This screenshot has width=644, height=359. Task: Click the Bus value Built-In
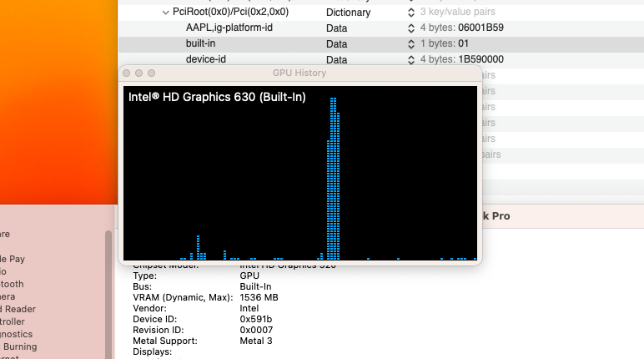[x=255, y=286]
